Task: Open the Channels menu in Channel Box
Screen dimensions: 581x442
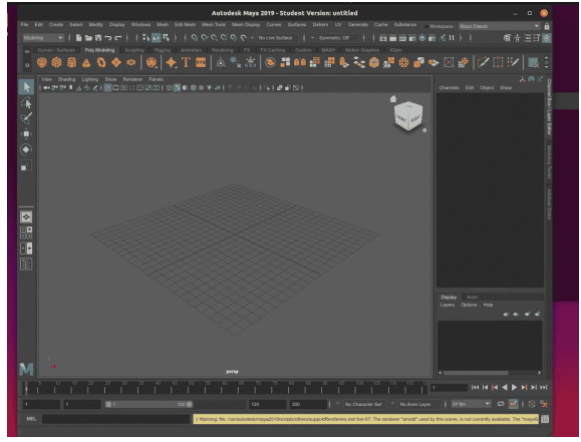Action: pos(449,88)
